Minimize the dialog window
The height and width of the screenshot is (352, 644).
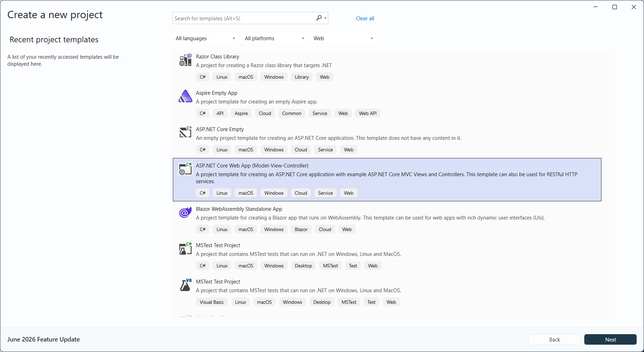point(595,7)
